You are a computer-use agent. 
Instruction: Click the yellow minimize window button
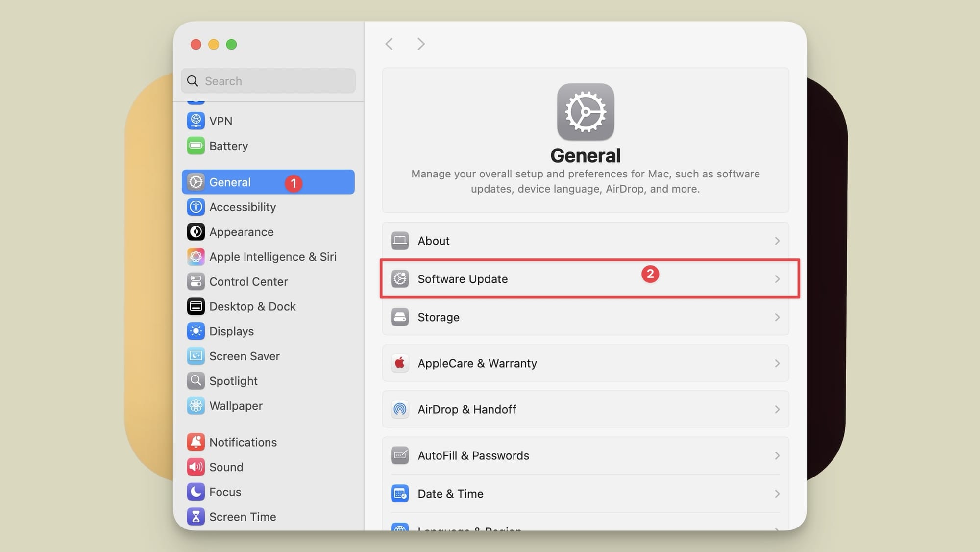click(214, 45)
